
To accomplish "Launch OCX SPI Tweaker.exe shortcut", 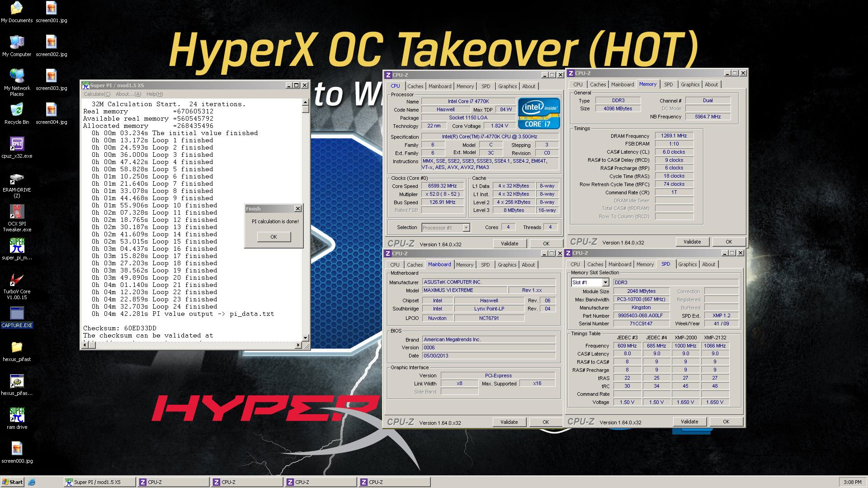I will tap(17, 218).
